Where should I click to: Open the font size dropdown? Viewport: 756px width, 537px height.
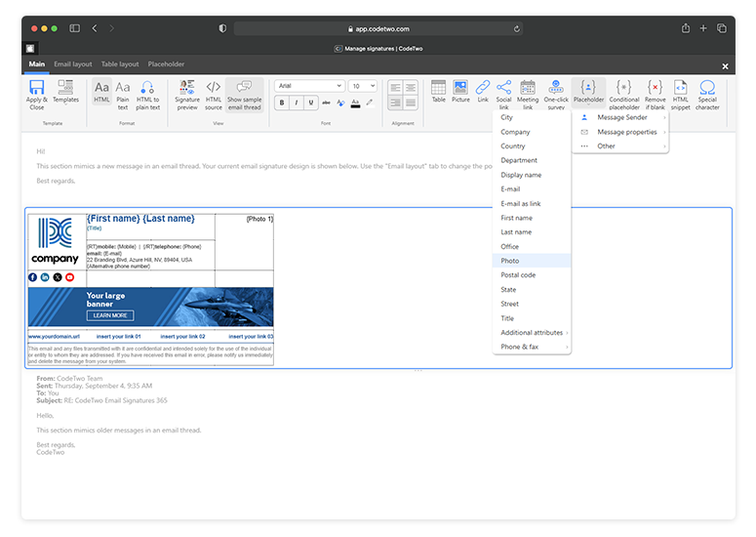[x=362, y=86]
